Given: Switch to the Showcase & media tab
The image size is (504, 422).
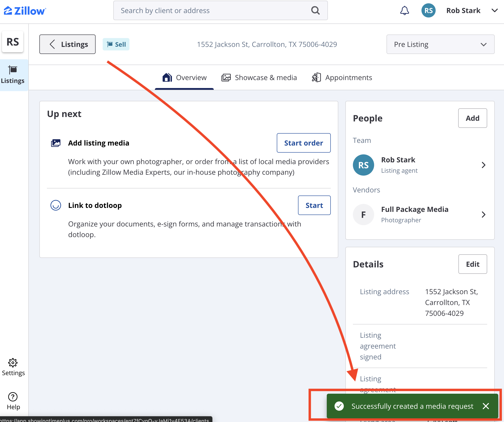Looking at the screenshot, I should click(259, 78).
